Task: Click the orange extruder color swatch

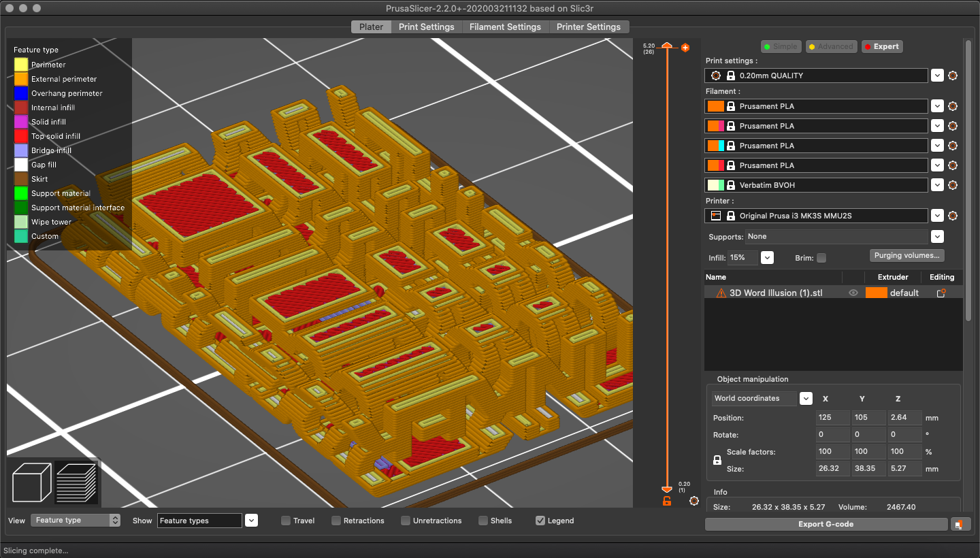Action: click(x=876, y=293)
